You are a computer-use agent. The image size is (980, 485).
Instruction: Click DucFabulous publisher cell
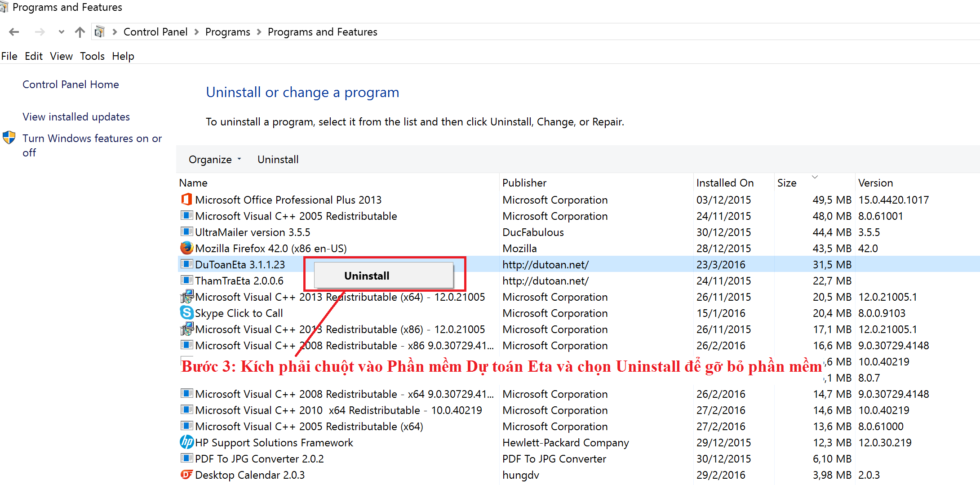[533, 232]
